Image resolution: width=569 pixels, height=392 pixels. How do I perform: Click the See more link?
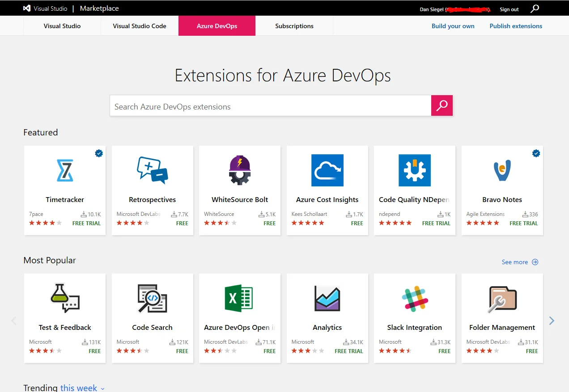pos(514,262)
